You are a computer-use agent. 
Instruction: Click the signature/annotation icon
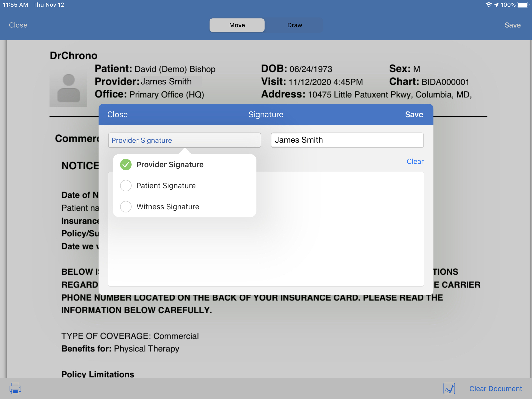click(449, 388)
